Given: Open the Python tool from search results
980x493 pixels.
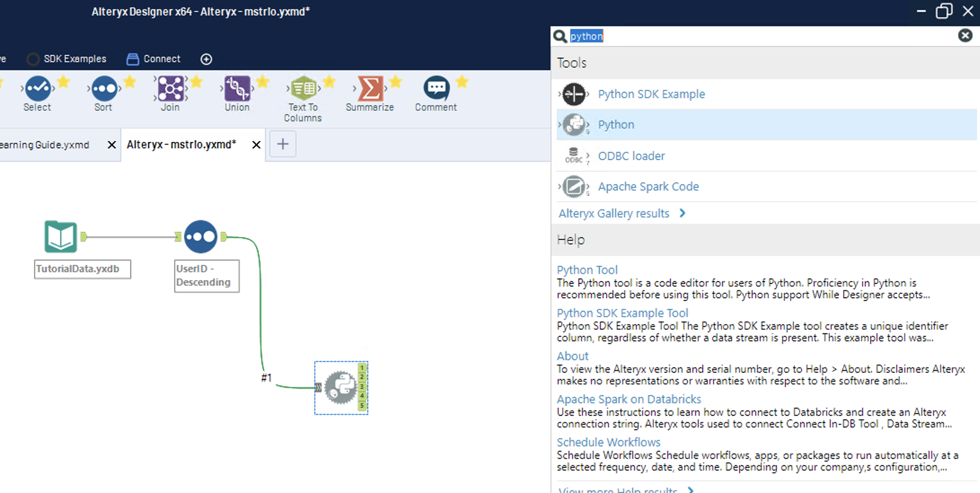Looking at the screenshot, I should click(615, 124).
